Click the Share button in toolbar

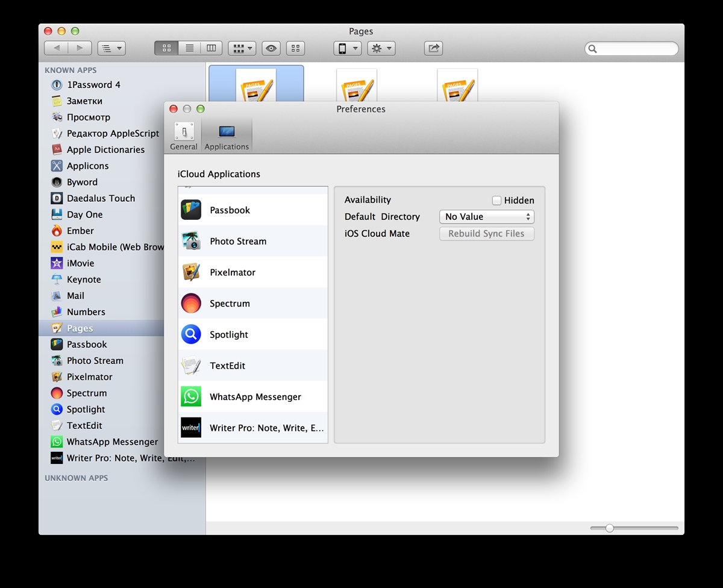433,48
